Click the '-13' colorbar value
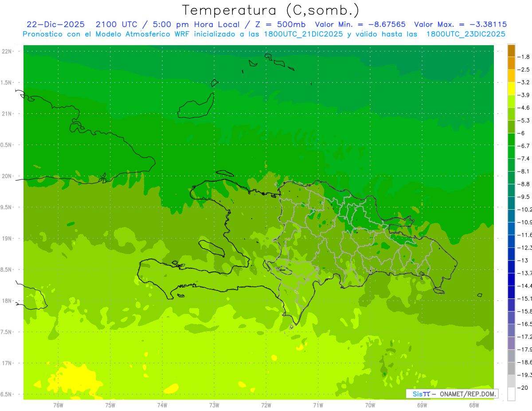 522,261
